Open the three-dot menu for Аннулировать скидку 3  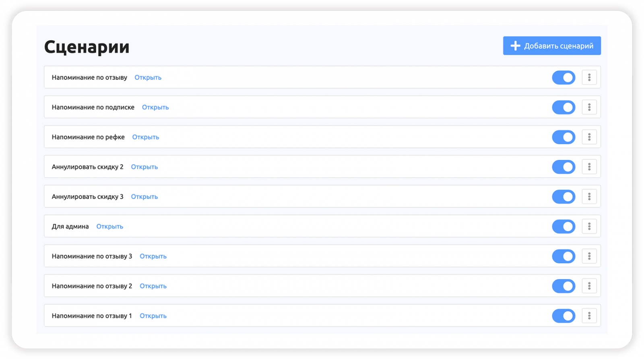589,196
